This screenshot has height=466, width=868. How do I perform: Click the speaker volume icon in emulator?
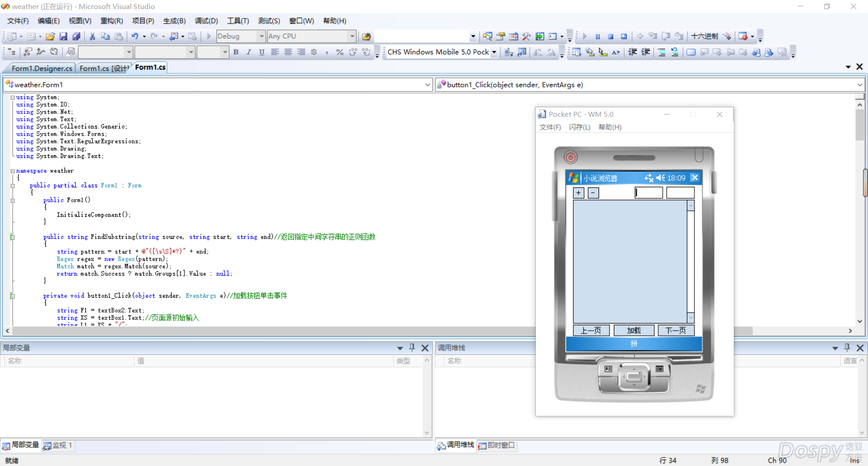click(x=660, y=178)
